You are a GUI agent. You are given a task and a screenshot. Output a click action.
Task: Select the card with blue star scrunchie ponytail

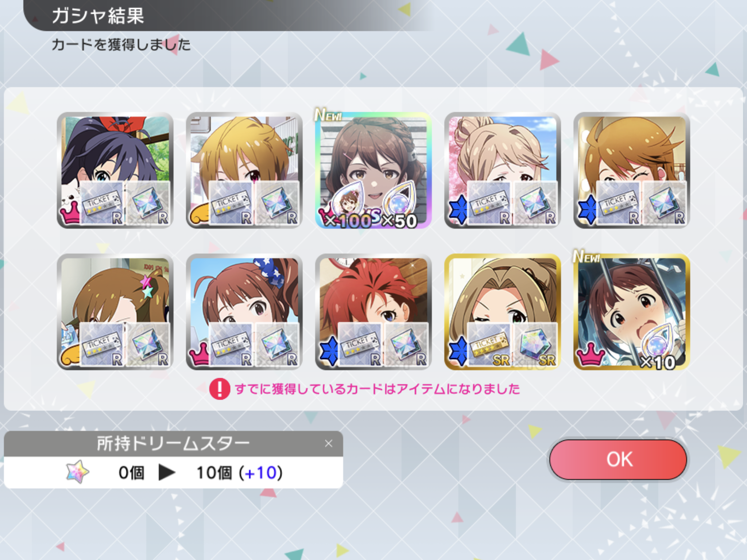pyautogui.click(x=244, y=312)
